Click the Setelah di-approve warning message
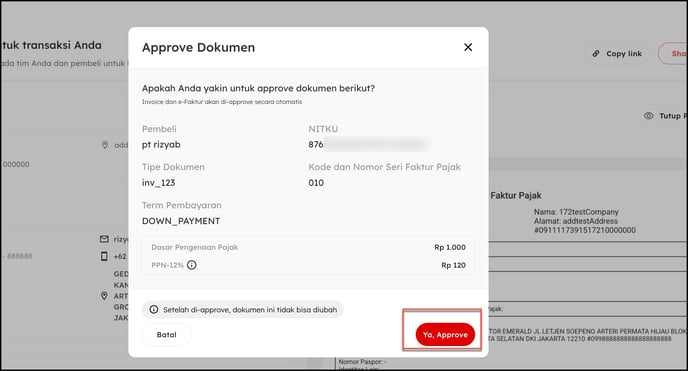This screenshot has height=371, width=688. tap(243, 310)
